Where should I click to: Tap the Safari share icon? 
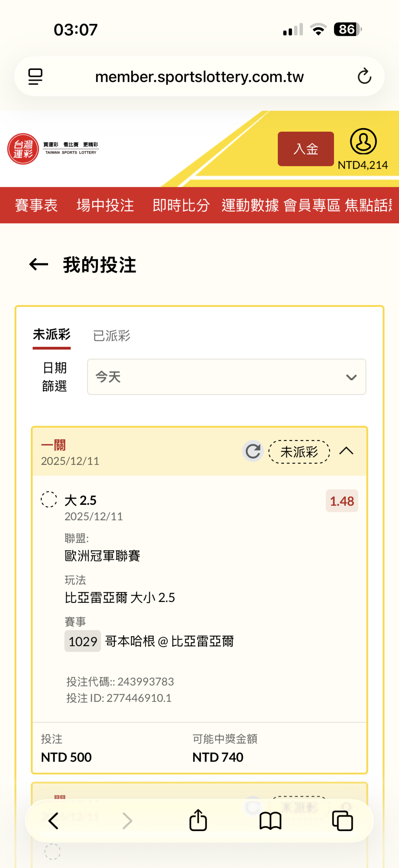(x=198, y=821)
